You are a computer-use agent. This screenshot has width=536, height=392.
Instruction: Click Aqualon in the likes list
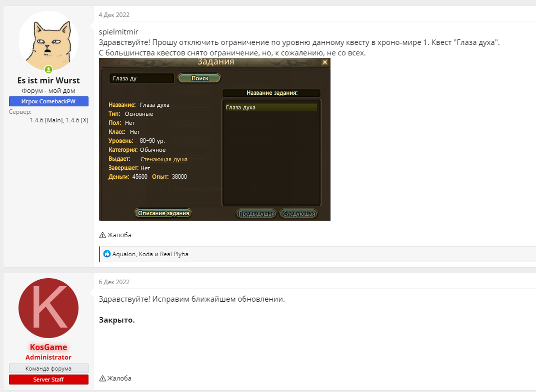tap(124, 254)
